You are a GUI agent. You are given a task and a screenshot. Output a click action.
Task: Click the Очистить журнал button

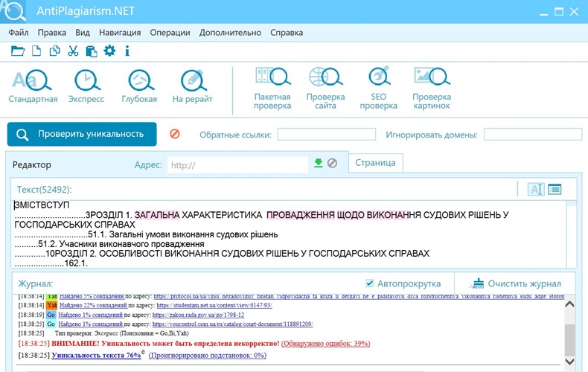click(515, 283)
